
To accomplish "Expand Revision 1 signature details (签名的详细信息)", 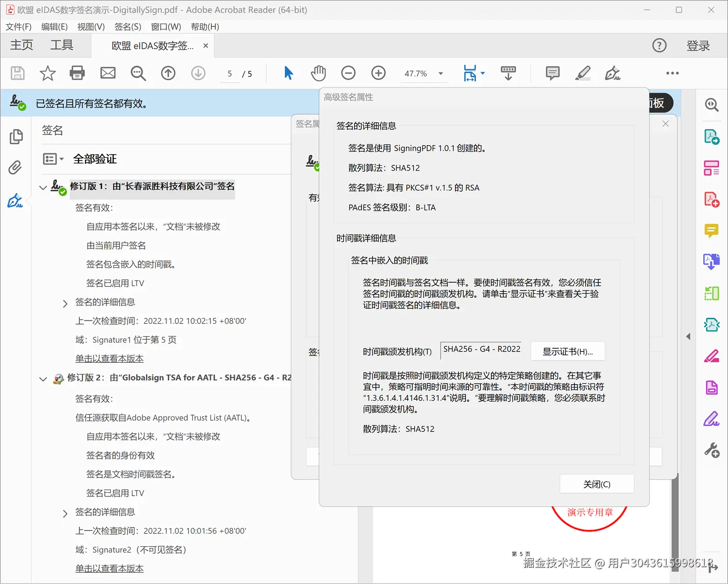I will coord(65,304).
